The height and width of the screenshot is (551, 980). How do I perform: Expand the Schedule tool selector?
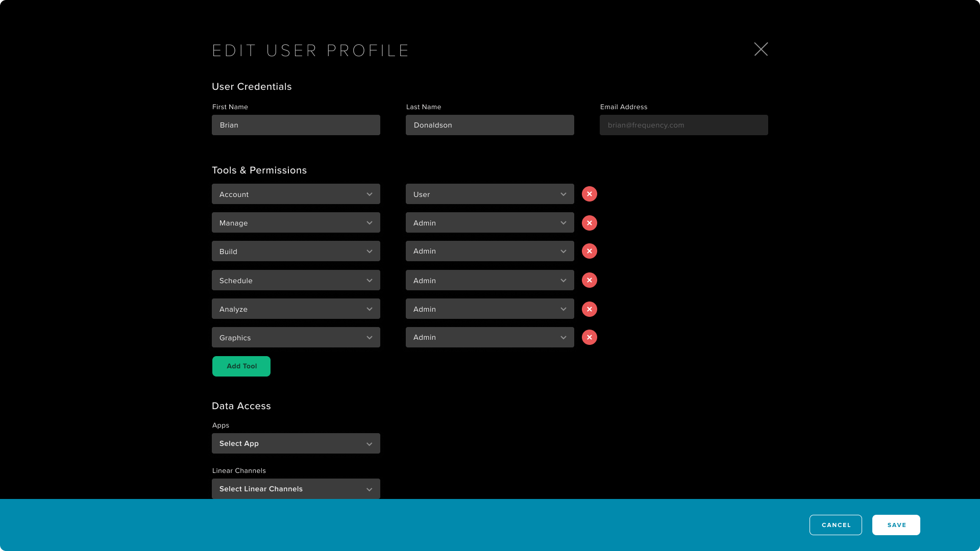[369, 280]
